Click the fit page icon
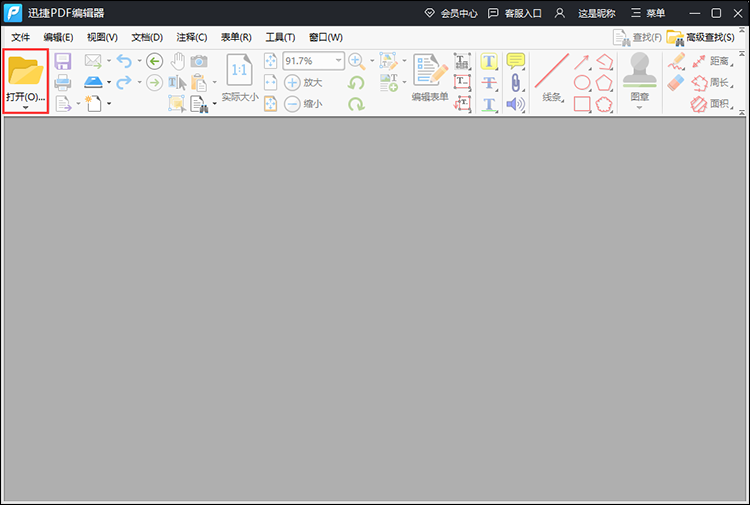The height and width of the screenshot is (505, 750). pyautogui.click(x=271, y=61)
